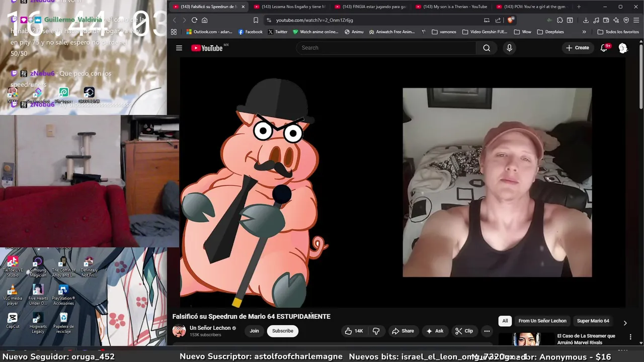Subscribe to Un Señor Lechon
The height and width of the screenshot is (362, 644).
coord(282,331)
